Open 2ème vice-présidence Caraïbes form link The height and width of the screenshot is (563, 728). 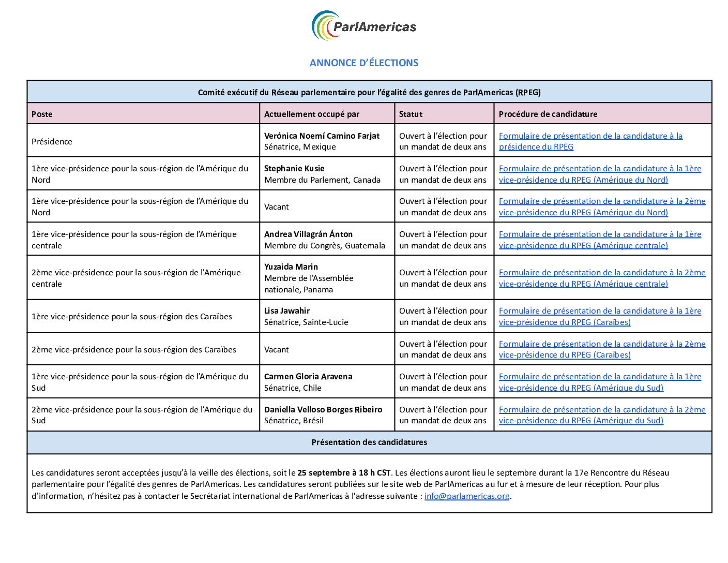(x=602, y=349)
